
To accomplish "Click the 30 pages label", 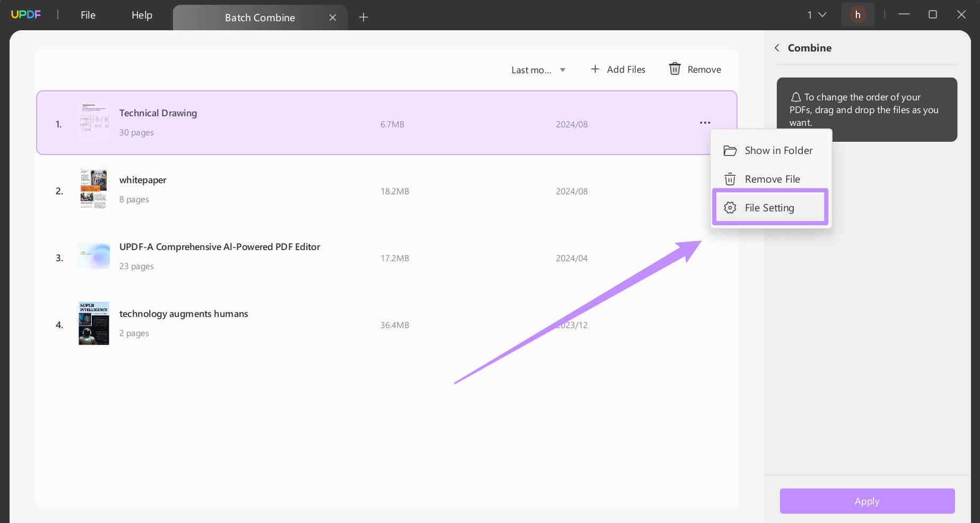I will click(136, 133).
